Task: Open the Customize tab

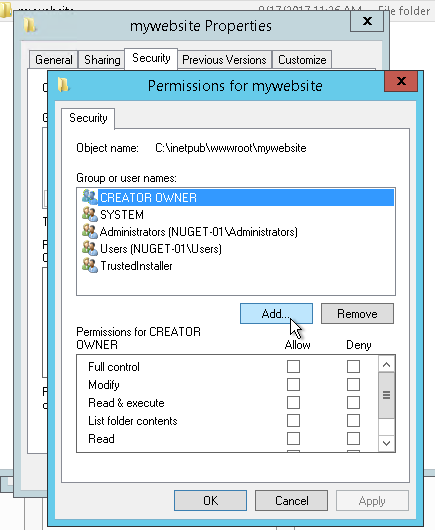Action: 302,60
